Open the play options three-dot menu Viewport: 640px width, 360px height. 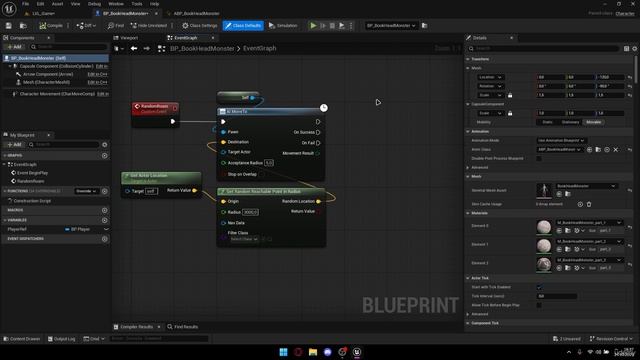(x=351, y=26)
